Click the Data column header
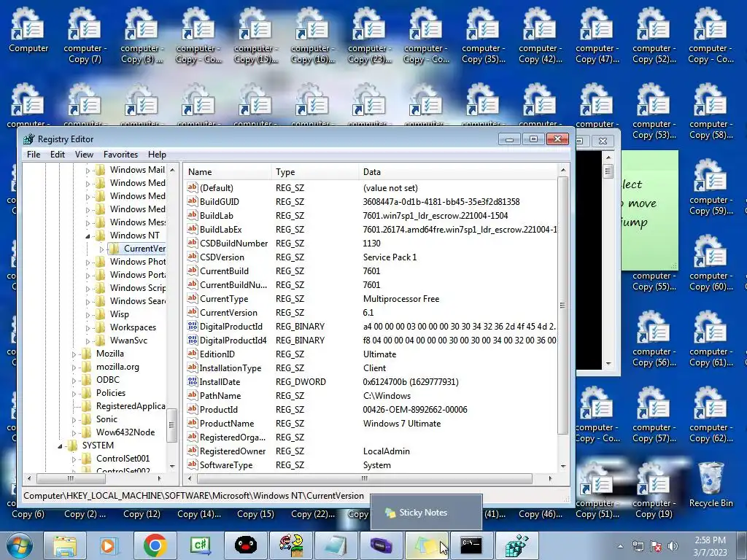747x560 pixels. point(457,172)
